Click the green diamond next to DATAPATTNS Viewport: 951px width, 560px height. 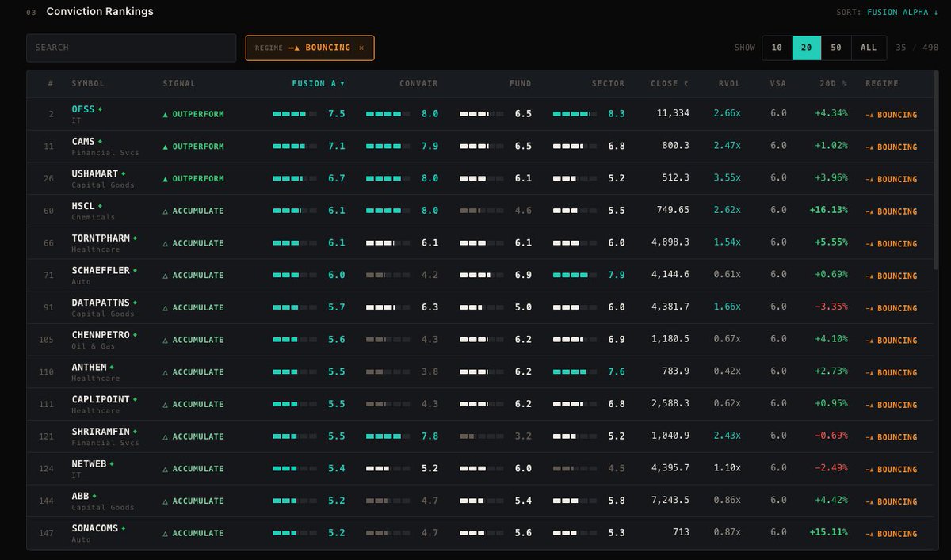pos(136,303)
